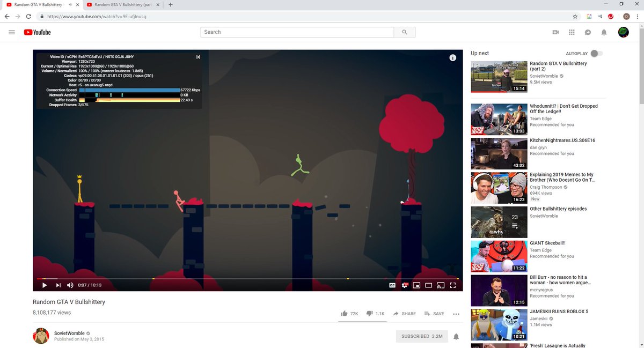
Task: Save the video to a playlist
Action: click(434, 314)
